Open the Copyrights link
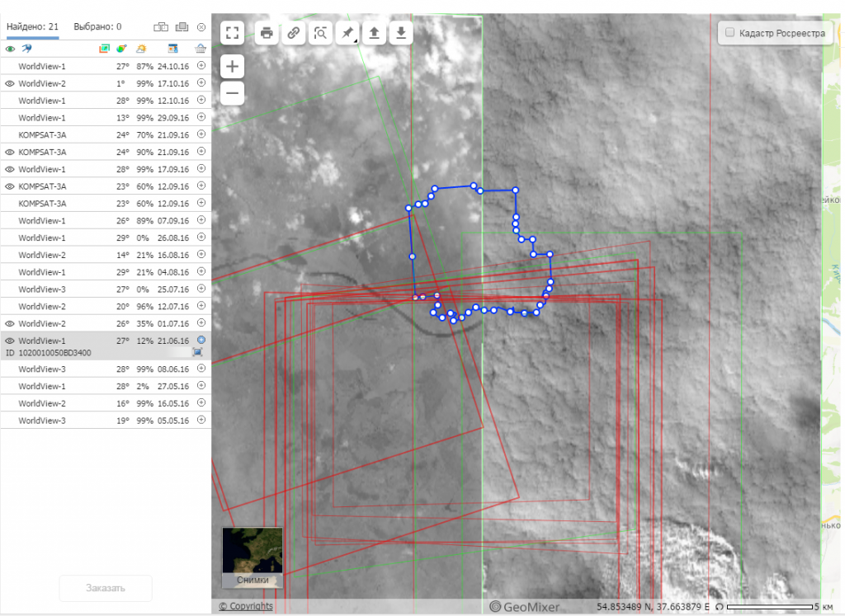 (x=245, y=606)
